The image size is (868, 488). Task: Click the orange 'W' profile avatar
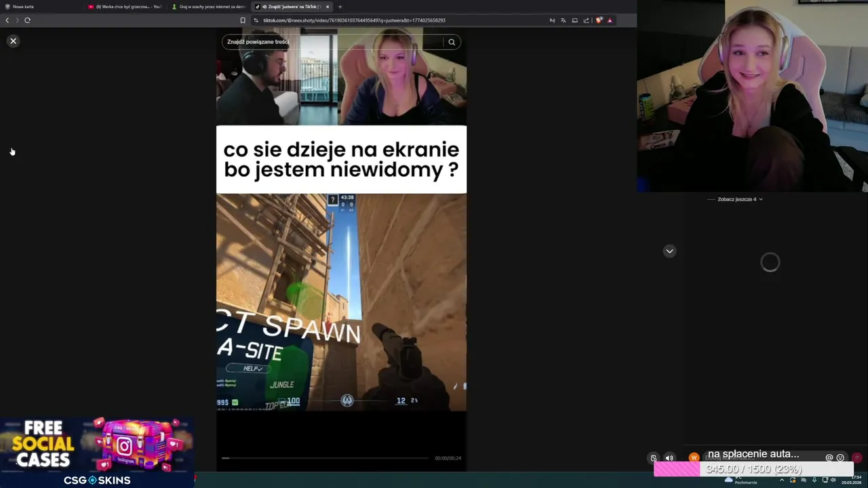tap(694, 458)
